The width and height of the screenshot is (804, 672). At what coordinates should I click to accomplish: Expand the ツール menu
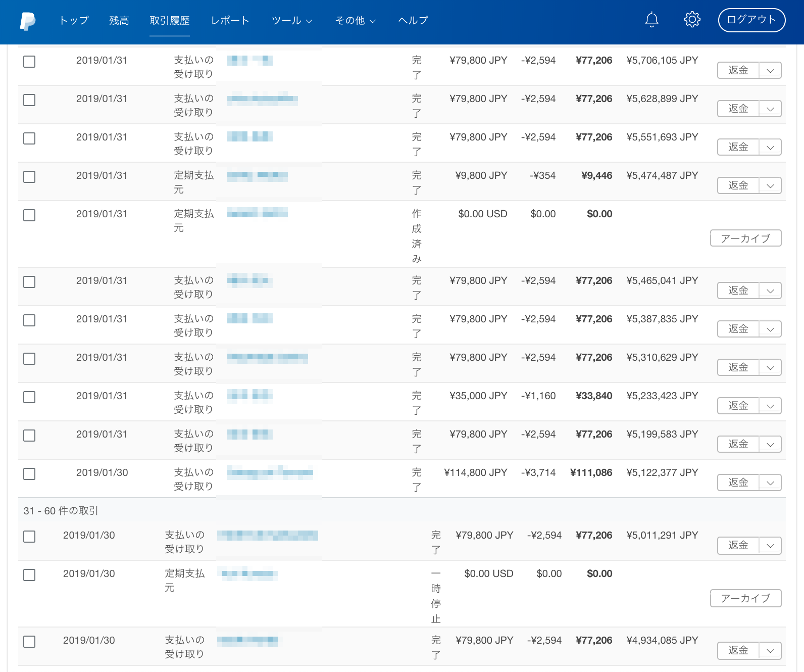pyautogui.click(x=292, y=20)
